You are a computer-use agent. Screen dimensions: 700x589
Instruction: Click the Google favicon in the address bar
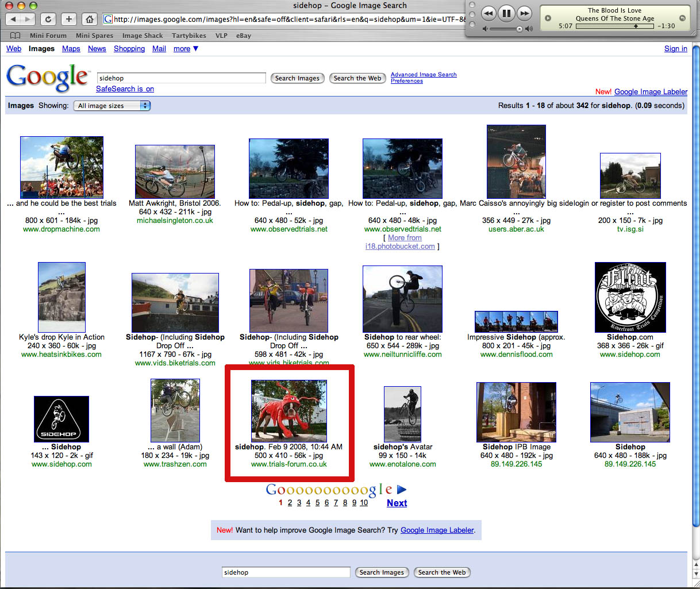point(108,19)
